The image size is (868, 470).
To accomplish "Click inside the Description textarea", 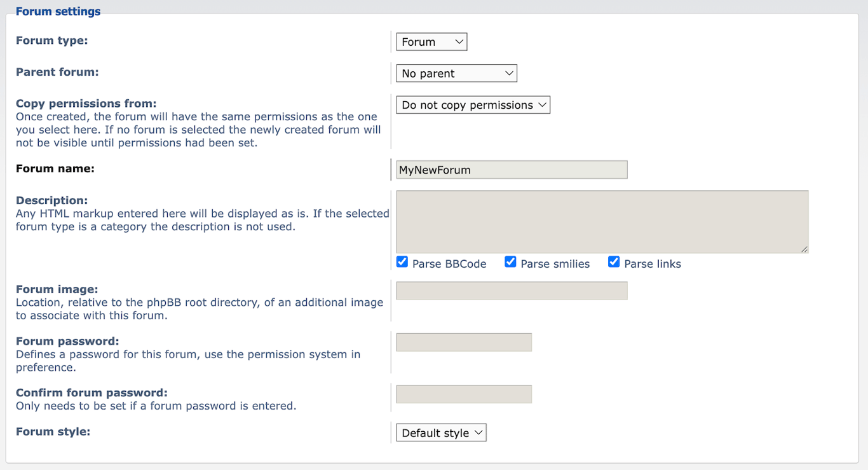I will [x=600, y=221].
